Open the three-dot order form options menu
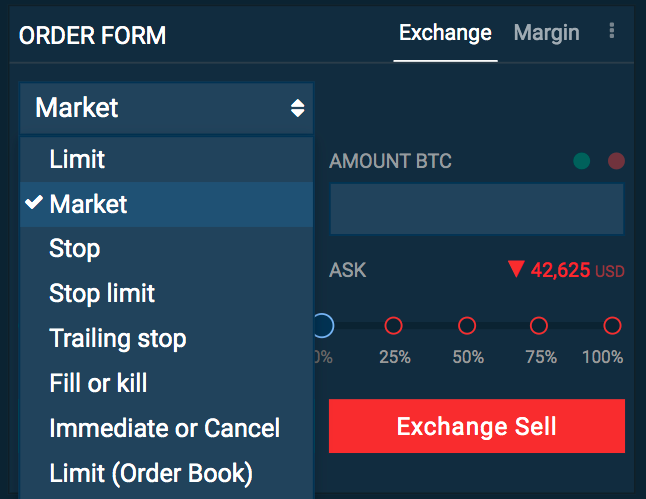The height and width of the screenshot is (499, 646). point(612,31)
